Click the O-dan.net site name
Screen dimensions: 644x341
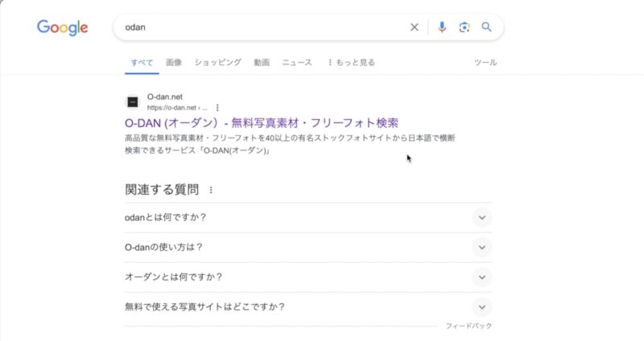click(x=165, y=97)
